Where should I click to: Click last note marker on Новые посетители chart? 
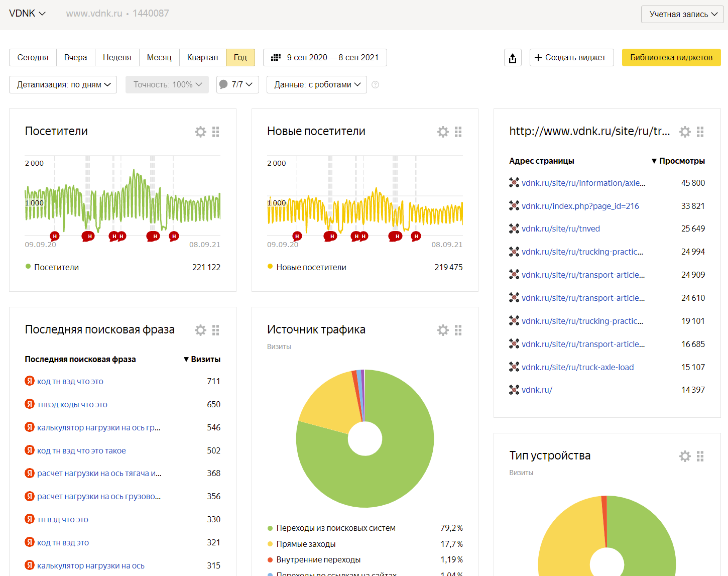pyautogui.click(x=416, y=236)
